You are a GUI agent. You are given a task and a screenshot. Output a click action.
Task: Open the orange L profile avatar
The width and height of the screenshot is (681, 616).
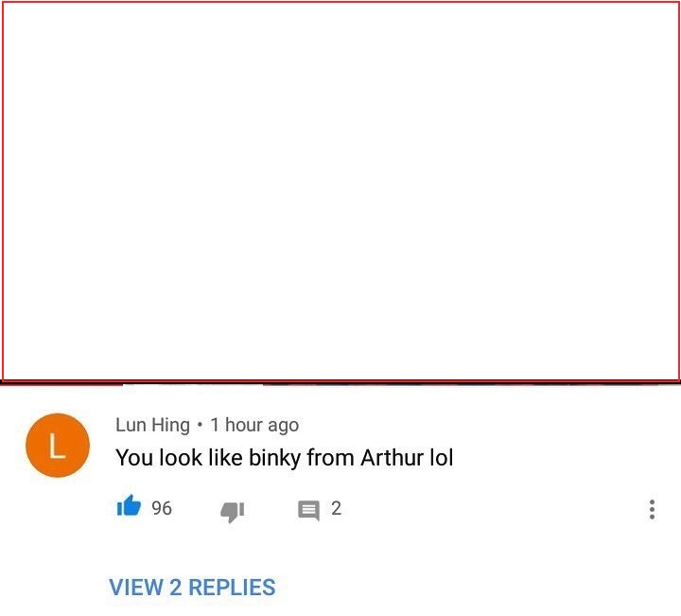(x=58, y=446)
